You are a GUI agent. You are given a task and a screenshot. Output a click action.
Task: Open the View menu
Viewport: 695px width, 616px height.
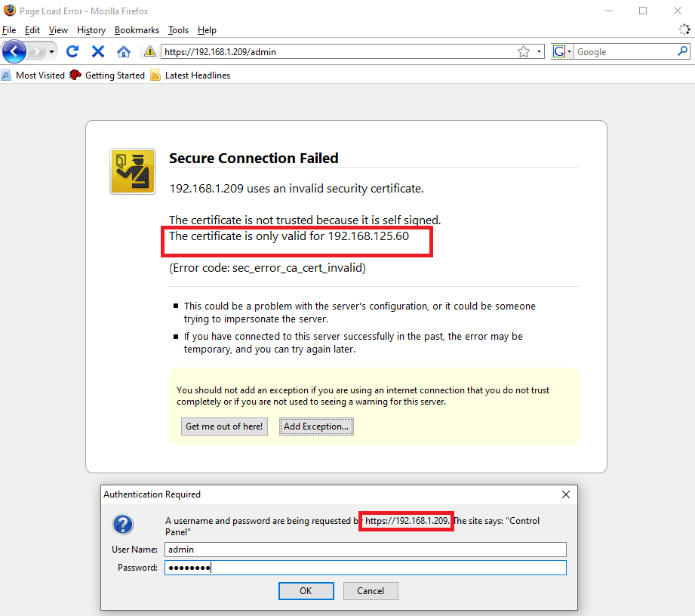coord(58,30)
